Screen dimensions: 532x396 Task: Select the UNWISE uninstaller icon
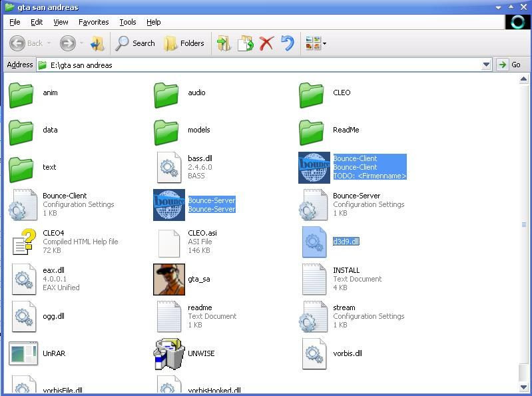pos(169,353)
